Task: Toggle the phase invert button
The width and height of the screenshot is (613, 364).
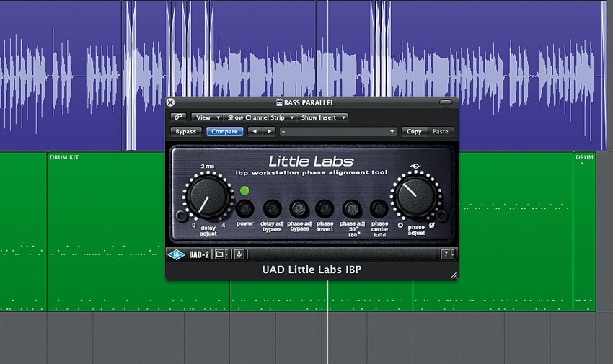Action: click(325, 209)
